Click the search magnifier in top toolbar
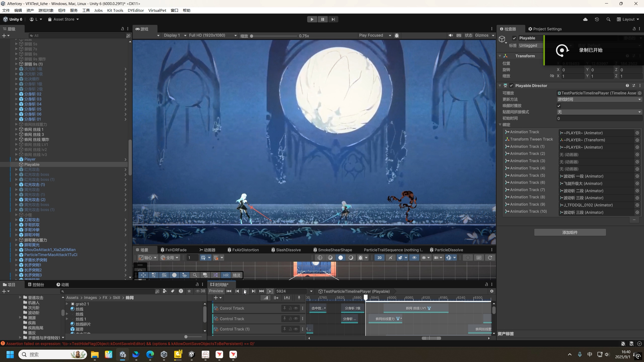Image resolution: width=644 pixels, height=362 pixels. (x=608, y=19)
